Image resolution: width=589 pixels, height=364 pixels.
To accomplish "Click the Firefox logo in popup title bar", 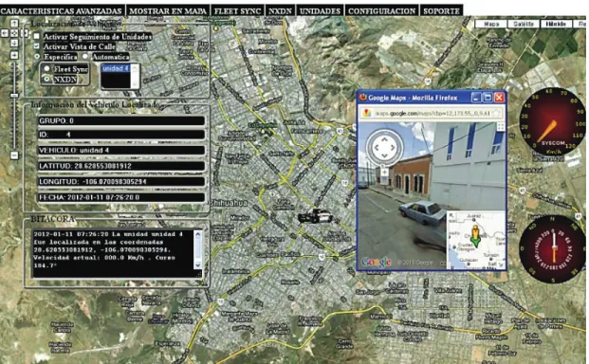I will tap(363, 98).
